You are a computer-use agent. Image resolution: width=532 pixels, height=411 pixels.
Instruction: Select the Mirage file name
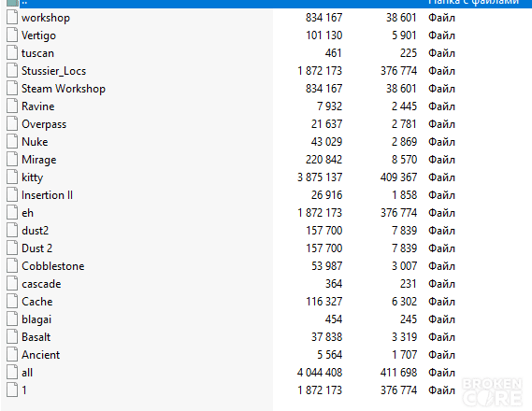click(39, 160)
